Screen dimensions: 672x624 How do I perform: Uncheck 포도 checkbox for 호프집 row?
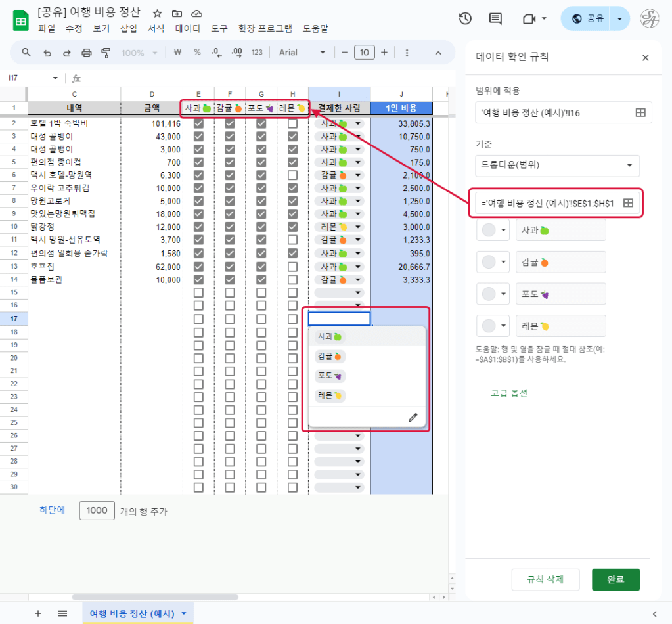(x=261, y=267)
